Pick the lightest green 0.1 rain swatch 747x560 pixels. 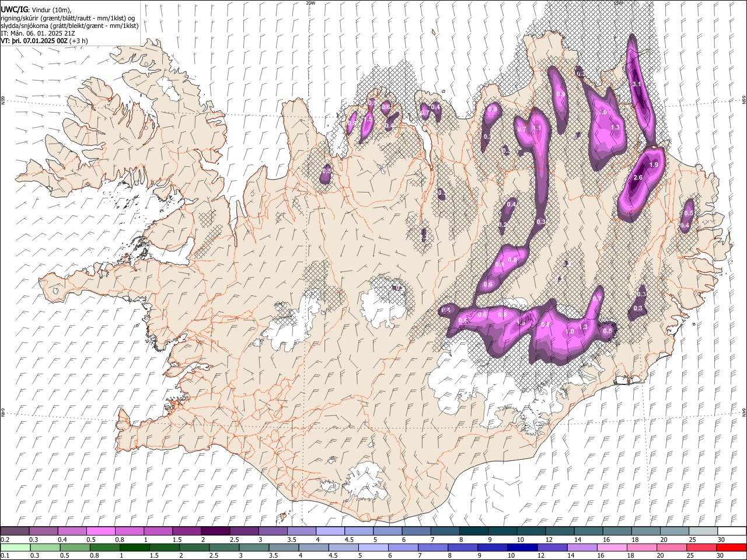[15, 547]
